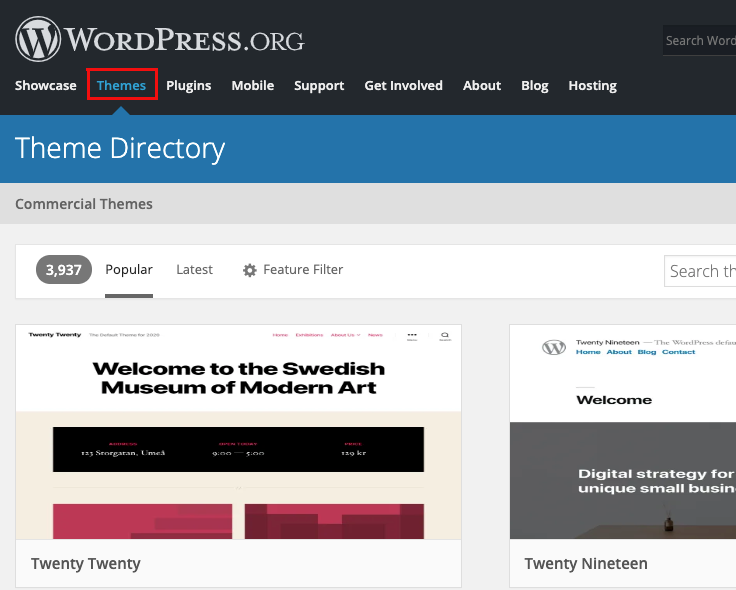
Task: Open the Mobile nav link
Action: (253, 85)
